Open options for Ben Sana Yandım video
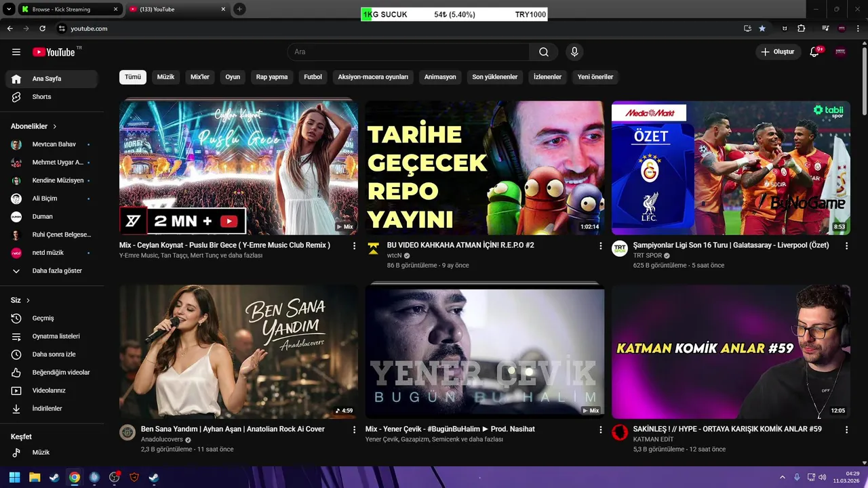Screen dimensions: 868x488 (x=354, y=430)
